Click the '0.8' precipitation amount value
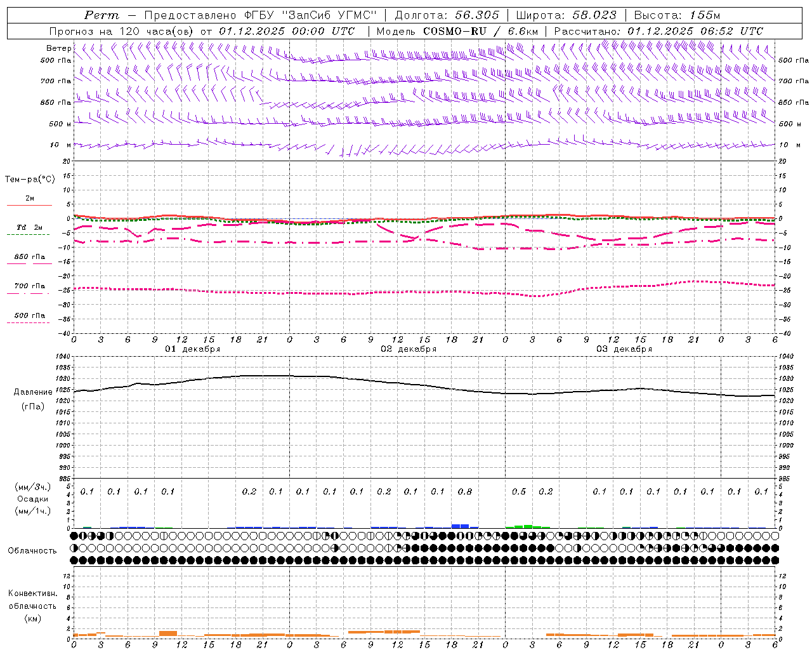Image resolution: width=812 pixels, height=650 pixels. 465,491
